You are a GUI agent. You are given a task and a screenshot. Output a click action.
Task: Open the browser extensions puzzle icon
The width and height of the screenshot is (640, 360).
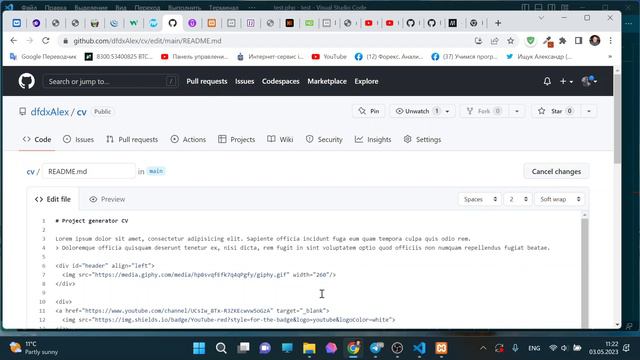(x=563, y=40)
